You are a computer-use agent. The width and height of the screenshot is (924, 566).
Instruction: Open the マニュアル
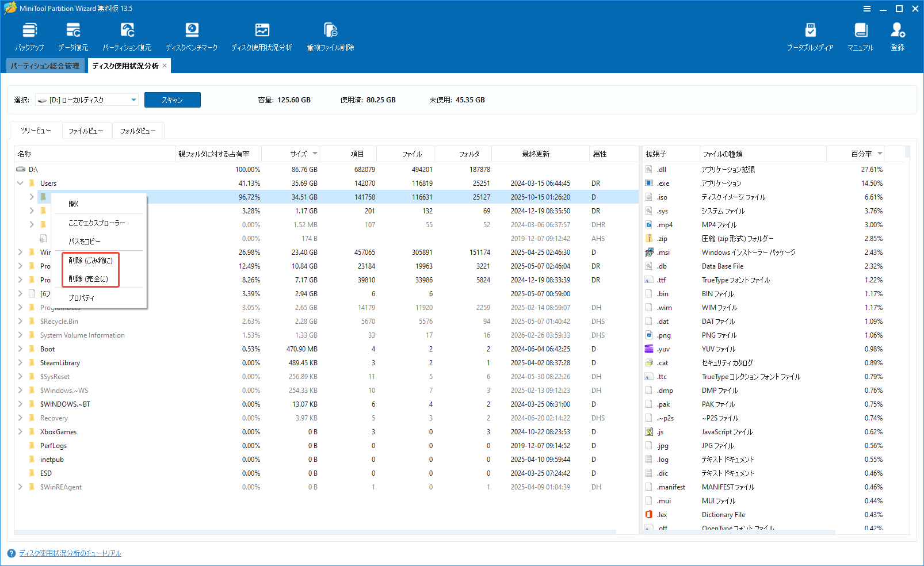point(860,35)
